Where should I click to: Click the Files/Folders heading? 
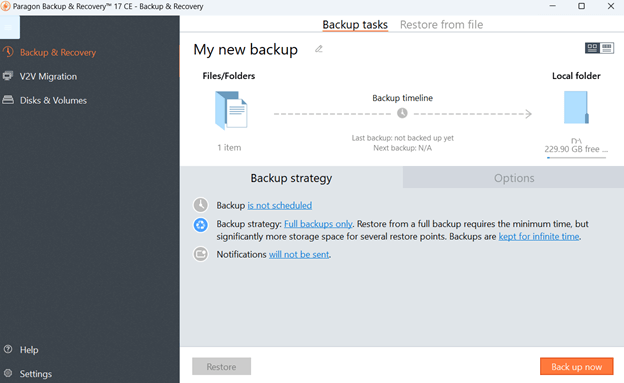[229, 76]
